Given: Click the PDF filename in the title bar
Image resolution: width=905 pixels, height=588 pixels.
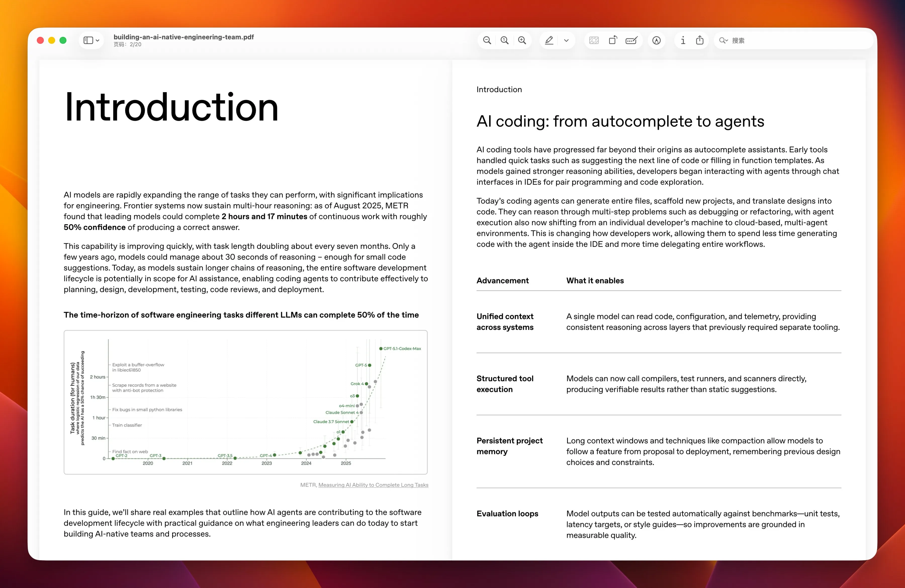Looking at the screenshot, I should [184, 37].
